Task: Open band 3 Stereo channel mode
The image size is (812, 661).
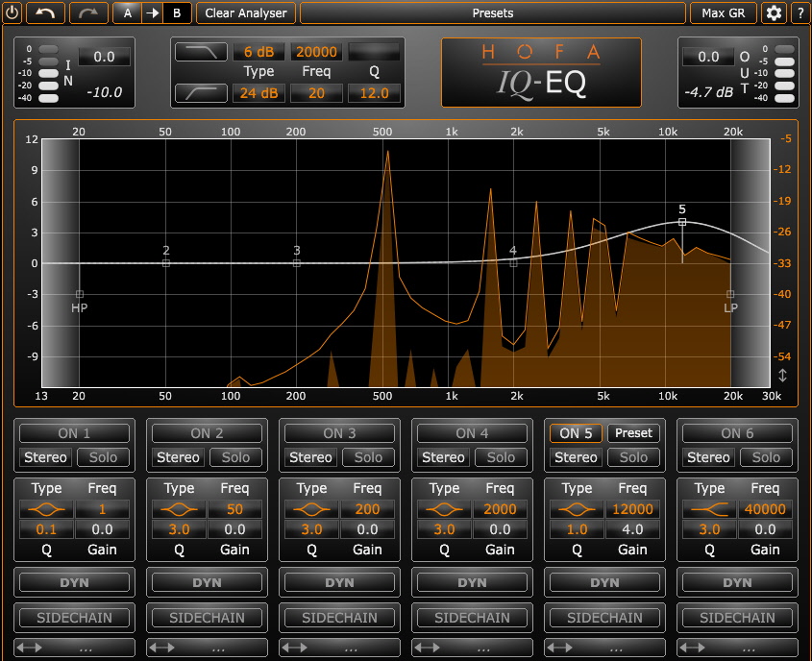Action: pyautogui.click(x=310, y=457)
